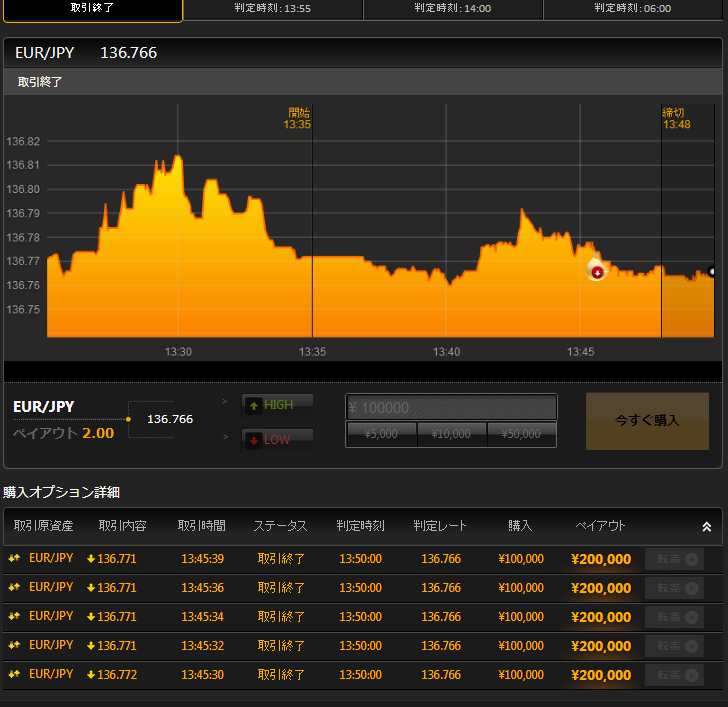
Task: Select the 取引終了 tab at top
Action: [x=93, y=9]
